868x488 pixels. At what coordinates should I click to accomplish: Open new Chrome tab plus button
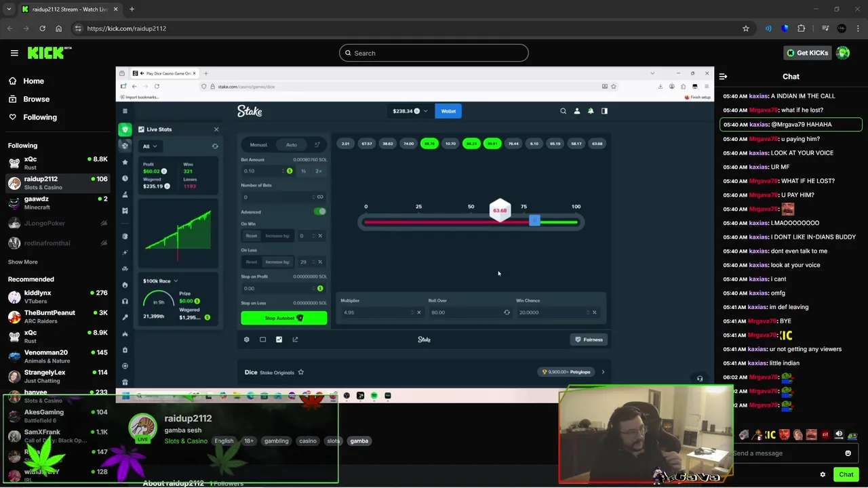[x=132, y=9]
